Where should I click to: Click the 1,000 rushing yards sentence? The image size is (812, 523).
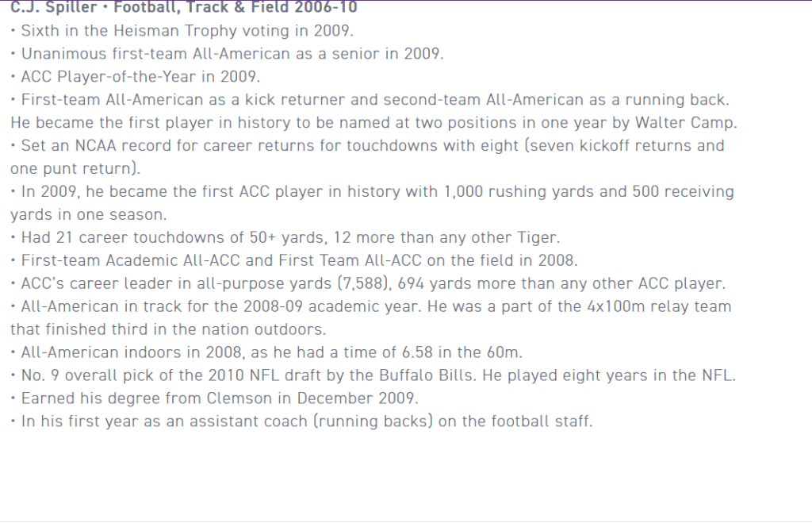click(372, 191)
